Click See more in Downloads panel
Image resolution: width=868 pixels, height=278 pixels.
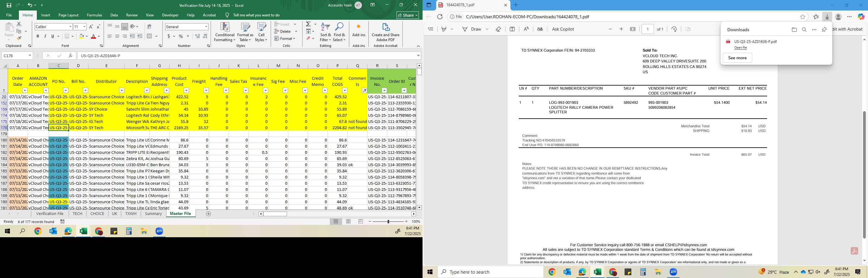pyautogui.click(x=737, y=58)
